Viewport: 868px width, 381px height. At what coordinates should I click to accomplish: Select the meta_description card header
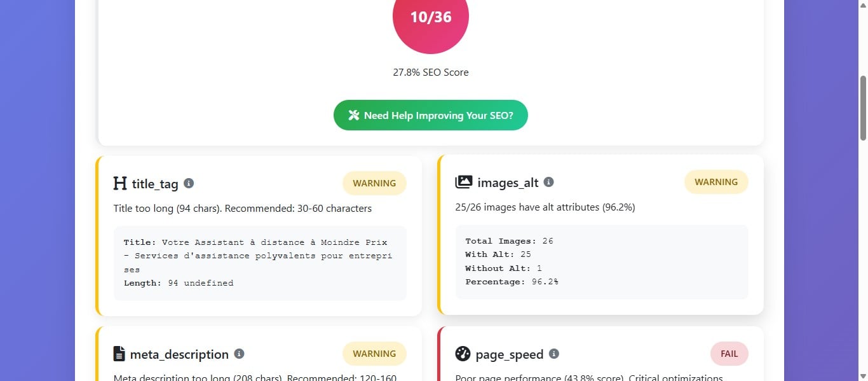(179, 354)
